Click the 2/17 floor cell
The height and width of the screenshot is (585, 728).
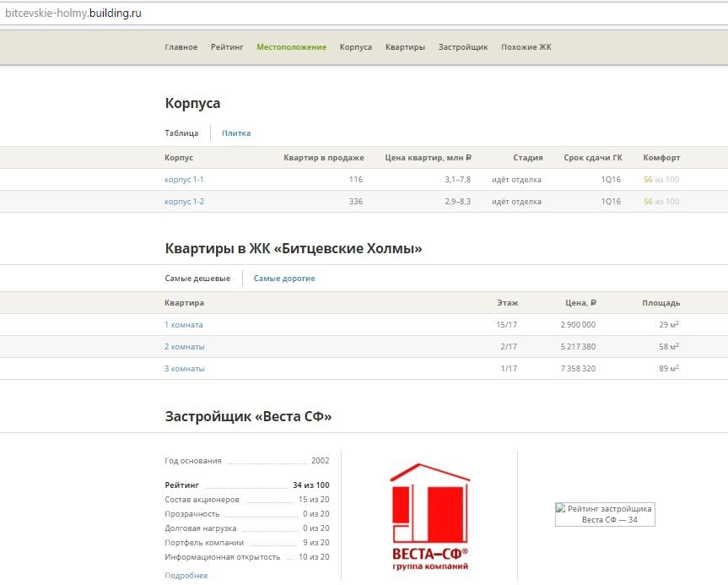click(x=509, y=346)
